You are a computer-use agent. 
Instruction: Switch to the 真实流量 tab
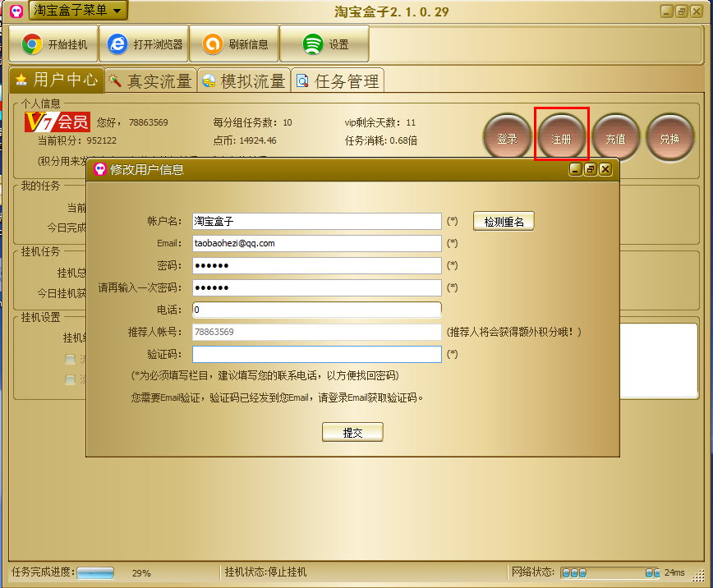pyautogui.click(x=151, y=81)
